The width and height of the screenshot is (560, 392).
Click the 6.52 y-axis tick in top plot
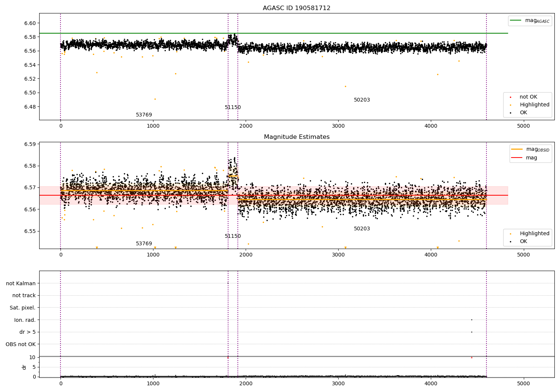[x=30, y=79]
